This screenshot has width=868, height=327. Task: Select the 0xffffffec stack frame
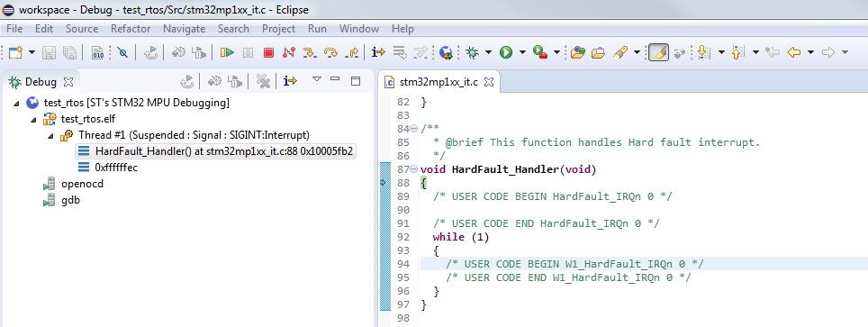point(107,168)
